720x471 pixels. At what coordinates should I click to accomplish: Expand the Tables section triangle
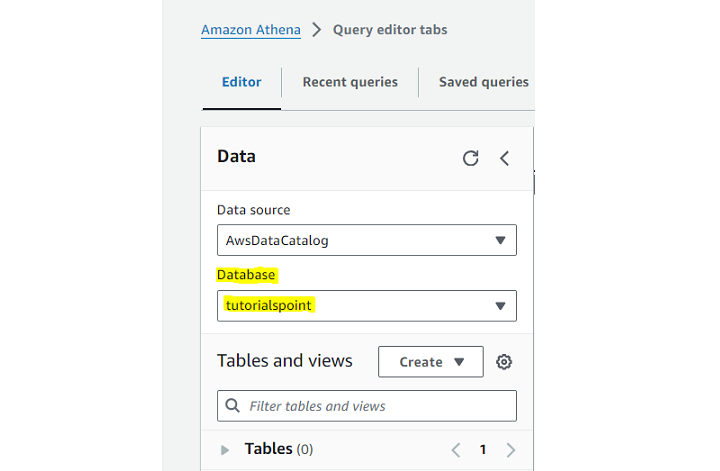point(225,450)
